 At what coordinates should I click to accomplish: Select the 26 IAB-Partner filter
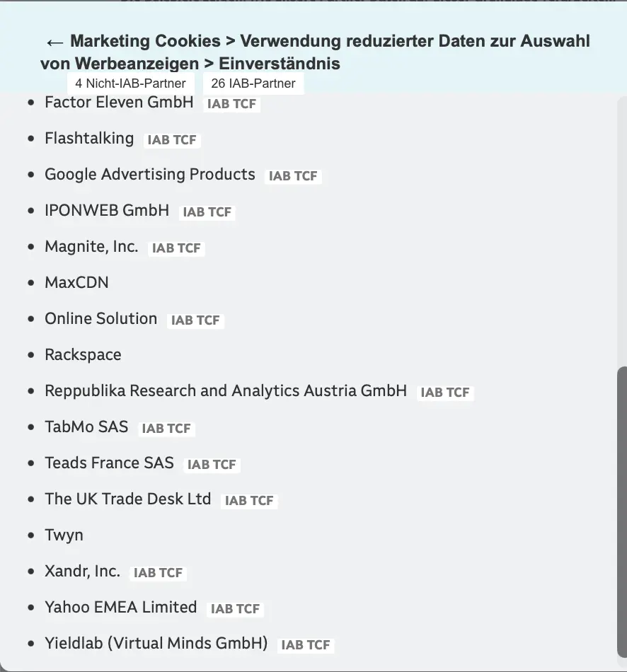coord(253,83)
